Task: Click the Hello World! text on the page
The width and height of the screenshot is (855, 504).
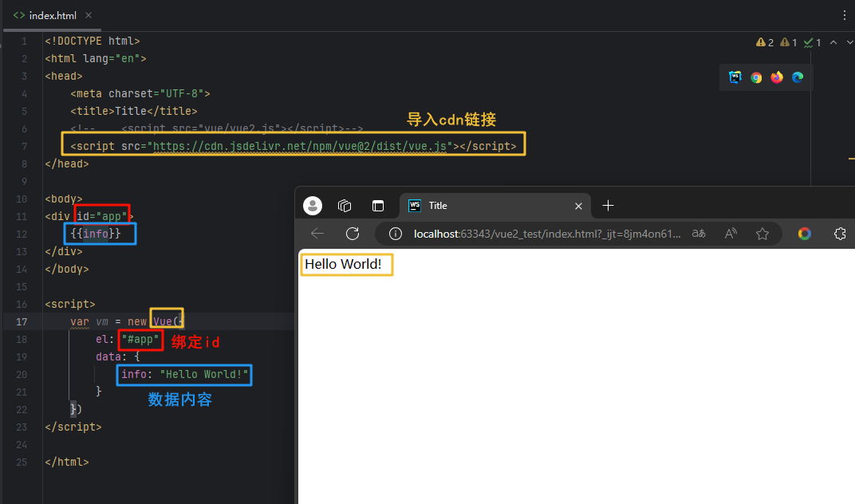Action: [343, 264]
